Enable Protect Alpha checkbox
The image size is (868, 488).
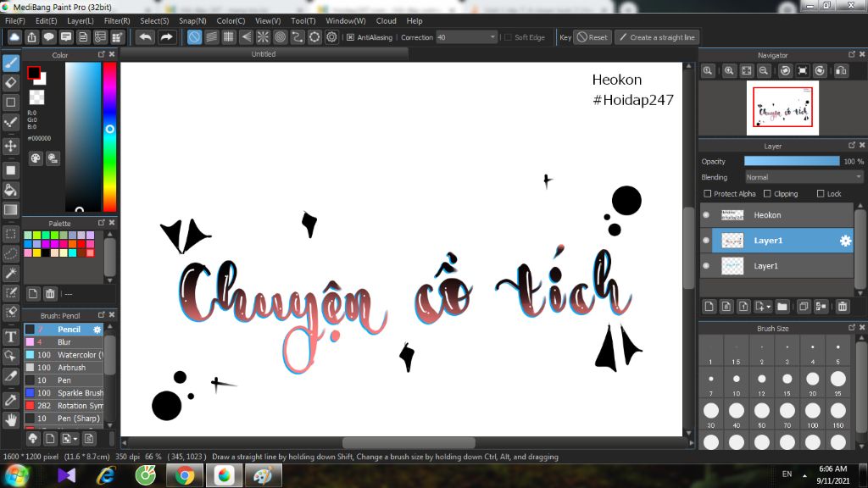[708, 194]
